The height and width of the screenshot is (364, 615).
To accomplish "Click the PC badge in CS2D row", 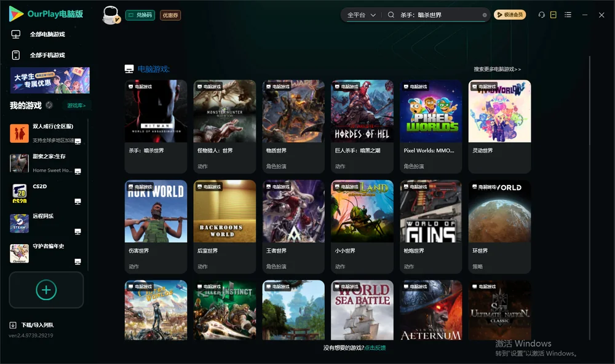I will pos(77,202).
